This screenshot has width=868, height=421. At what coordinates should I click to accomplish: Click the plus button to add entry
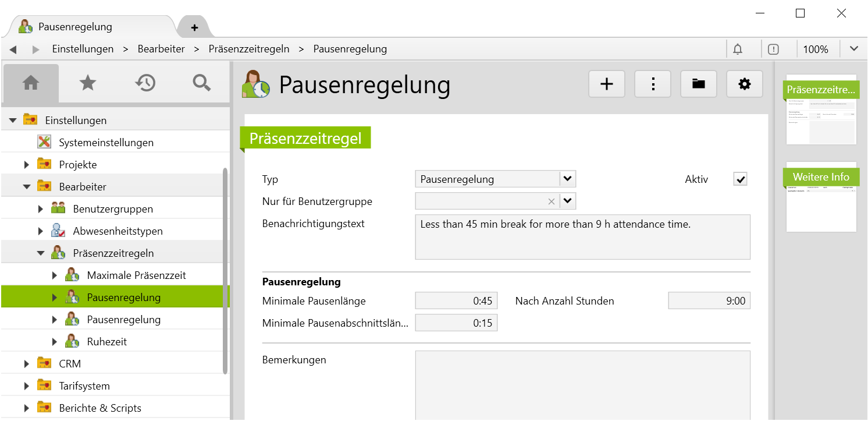607,84
